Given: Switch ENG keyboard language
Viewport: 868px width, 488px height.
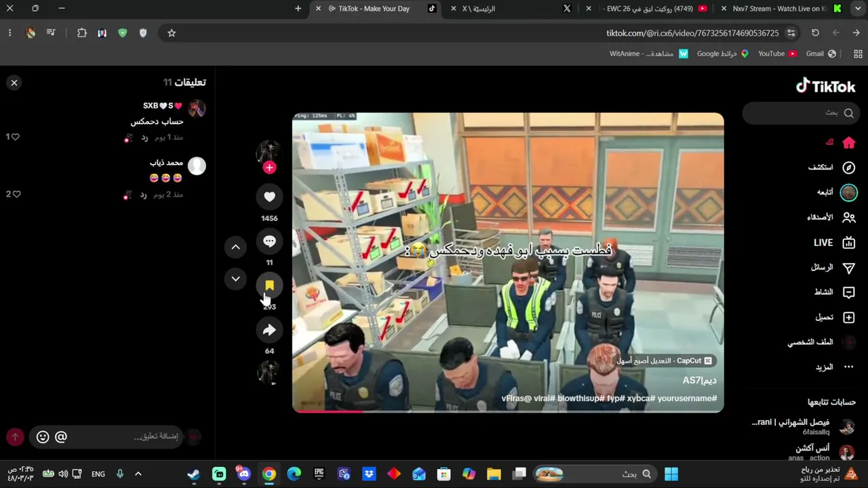Looking at the screenshot, I should tap(98, 474).
